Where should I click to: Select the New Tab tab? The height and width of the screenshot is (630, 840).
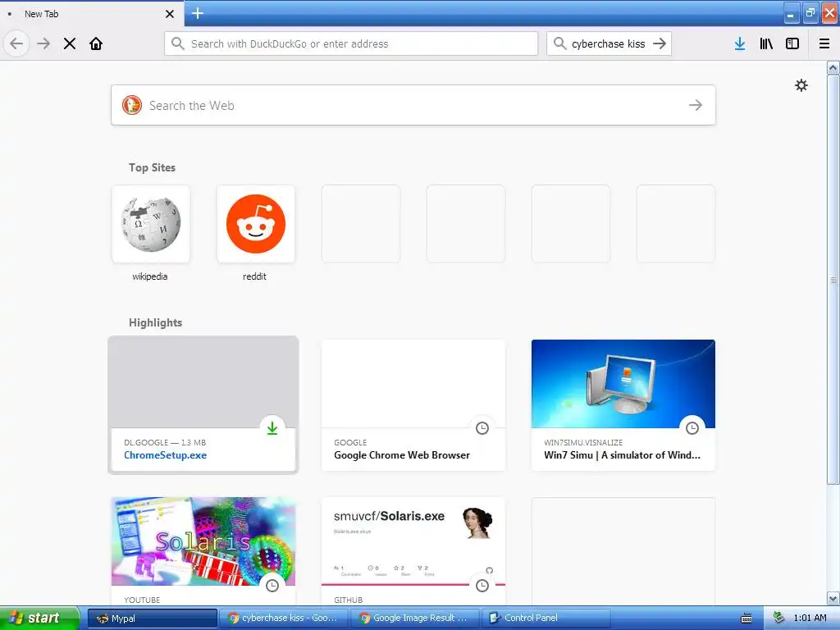(x=91, y=13)
